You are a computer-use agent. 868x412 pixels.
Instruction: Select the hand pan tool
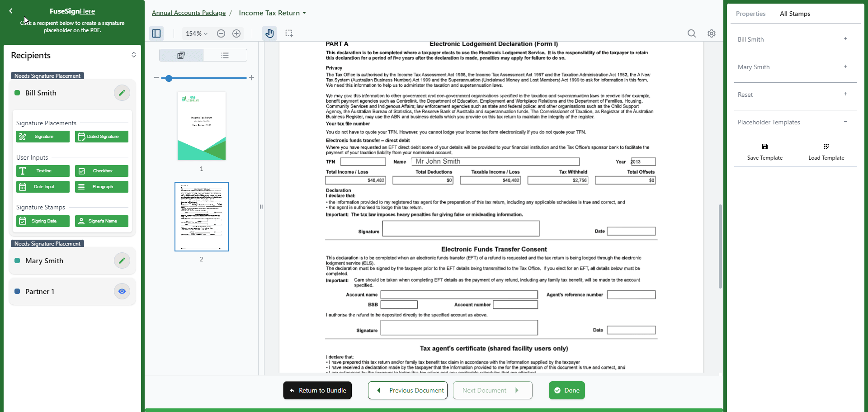pyautogui.click(x=269, y=33)
